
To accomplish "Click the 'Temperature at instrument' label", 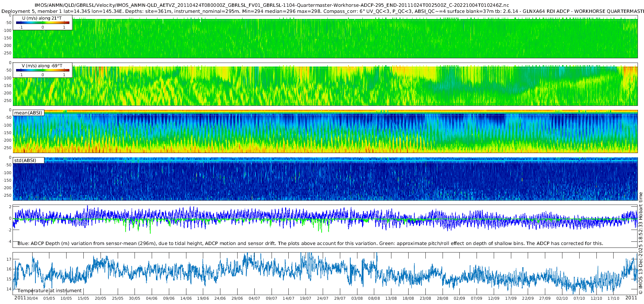I will click(50, 291).
